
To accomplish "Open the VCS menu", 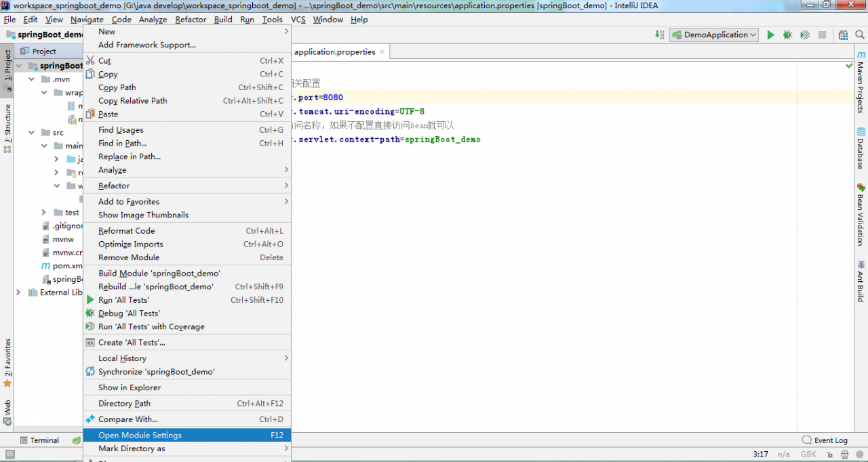I will click(298, 20).
